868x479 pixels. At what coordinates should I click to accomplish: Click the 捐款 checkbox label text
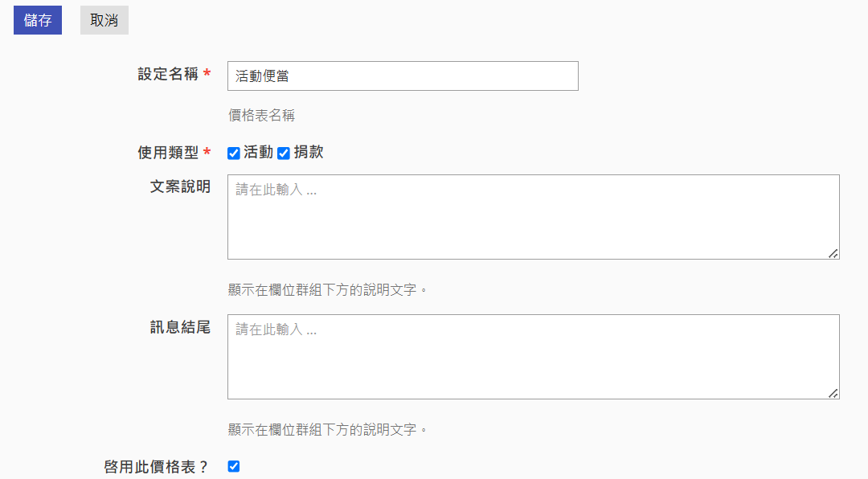click(x=309, y=152)
